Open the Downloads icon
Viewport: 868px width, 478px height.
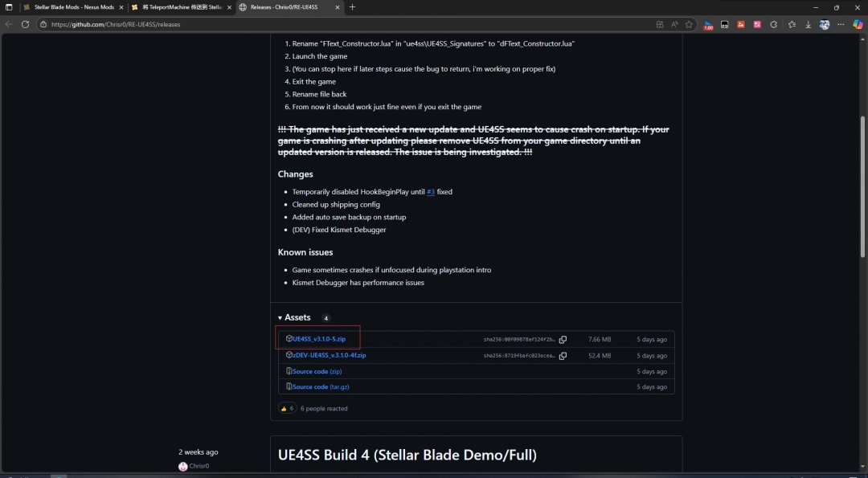pyautogui.click(x=809, y=24)
